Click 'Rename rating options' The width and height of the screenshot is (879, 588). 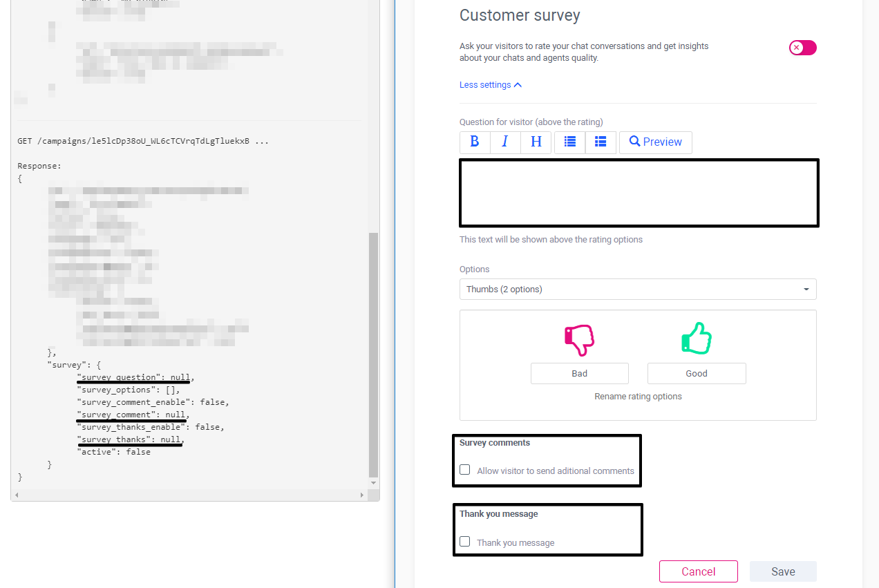tap(638, 396)
